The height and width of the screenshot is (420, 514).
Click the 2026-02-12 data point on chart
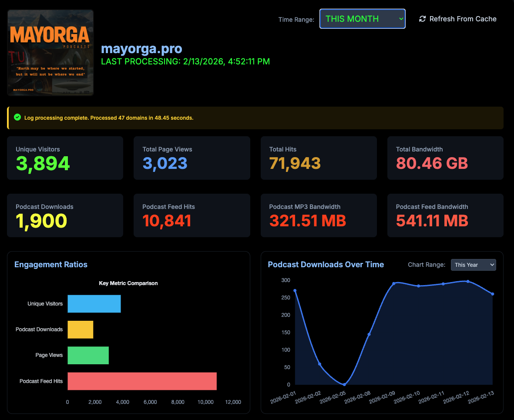pos(468,281)
